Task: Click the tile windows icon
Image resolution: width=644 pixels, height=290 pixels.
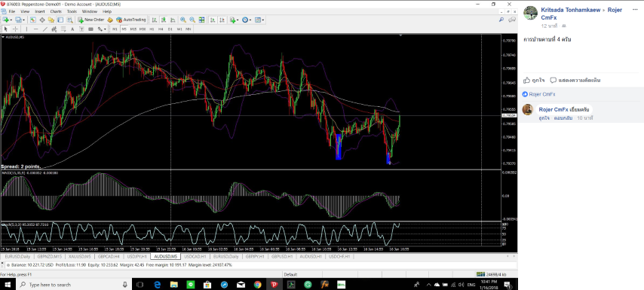Action: [x=201, y=20]
